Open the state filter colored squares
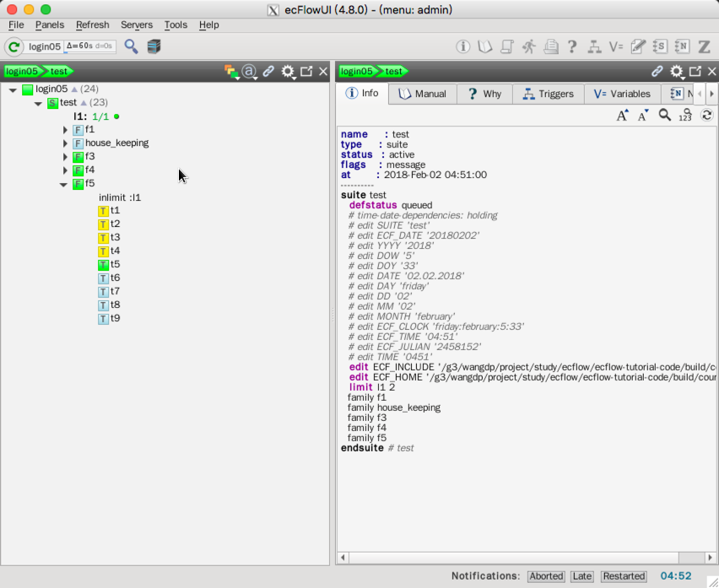This screenshot has width=719, height=588. pyautogui.click(x=231, y=72)
